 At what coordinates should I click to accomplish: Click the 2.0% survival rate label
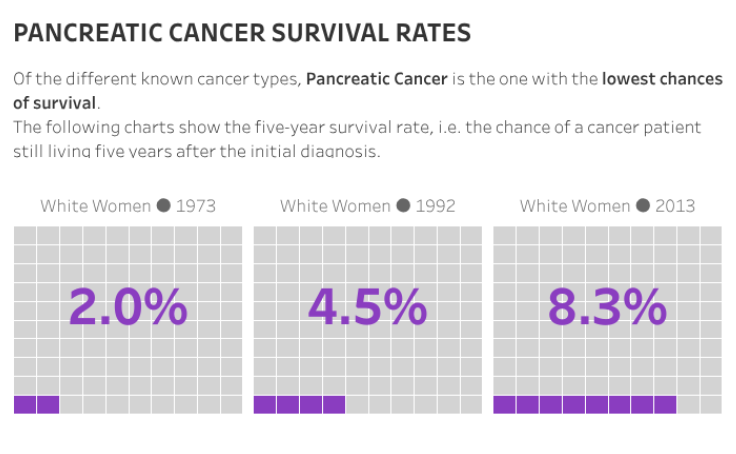(x=128, y=307)
